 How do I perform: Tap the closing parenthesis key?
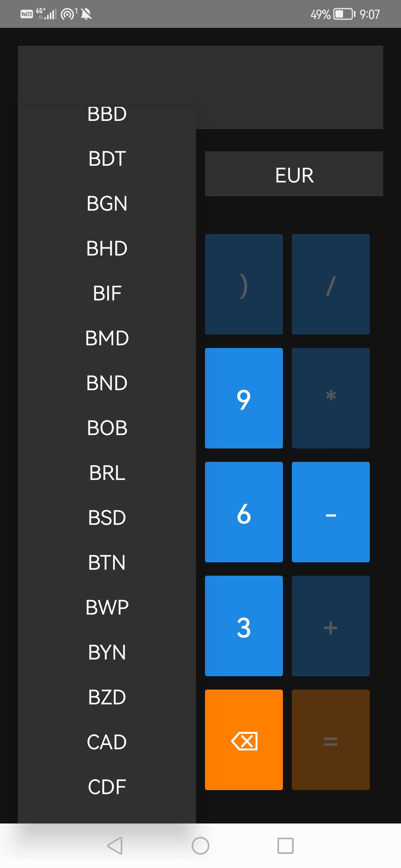(x=244, y=284)
